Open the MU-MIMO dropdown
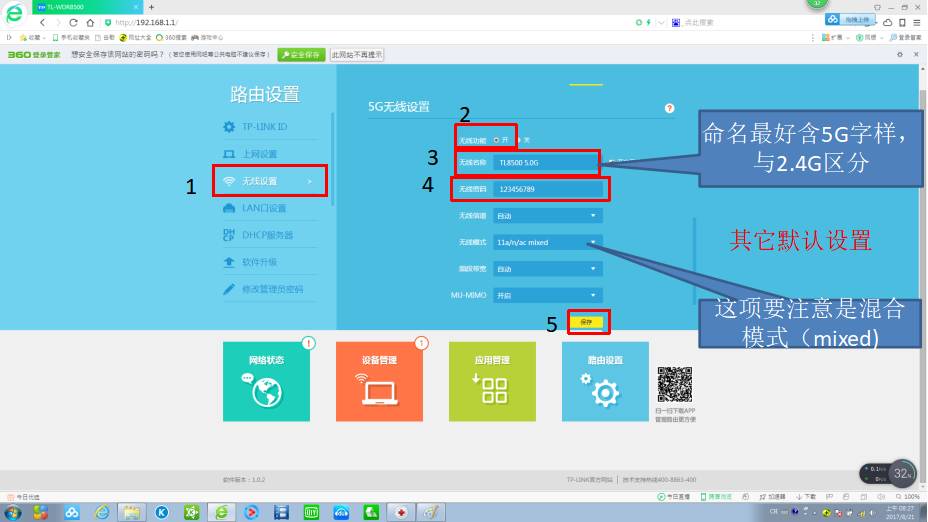This screenshot has width=928, height=522. coord(547,295)
